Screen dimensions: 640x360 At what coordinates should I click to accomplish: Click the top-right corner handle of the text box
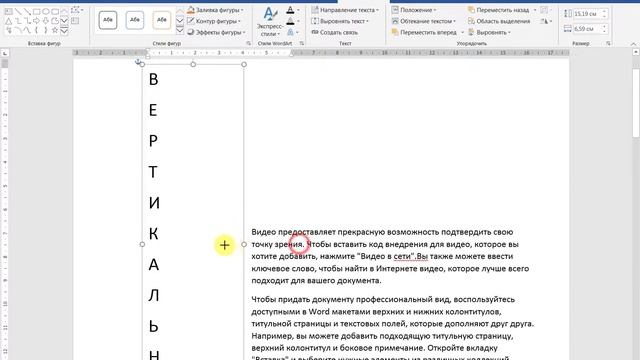click(244, 64)
